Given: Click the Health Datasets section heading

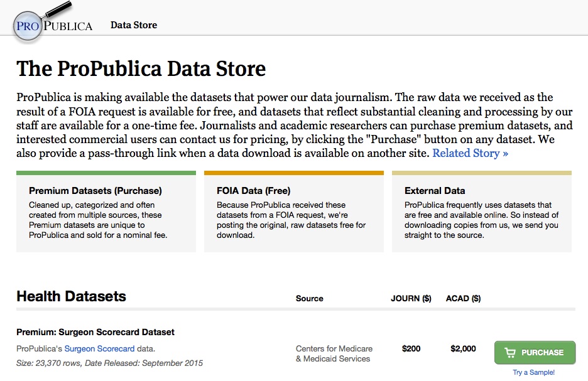Looking at the screenshot, I should [71, 296].
